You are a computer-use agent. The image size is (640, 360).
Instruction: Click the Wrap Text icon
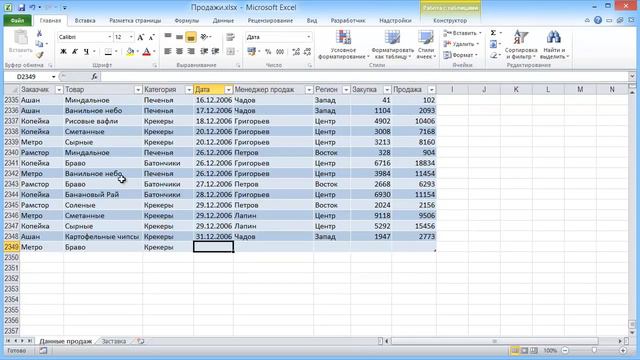pyautogui.click(x=230, y=37)
